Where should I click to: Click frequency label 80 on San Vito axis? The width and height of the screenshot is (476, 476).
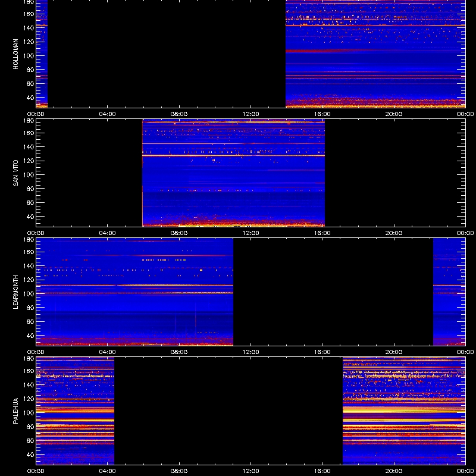coord(31,189)
